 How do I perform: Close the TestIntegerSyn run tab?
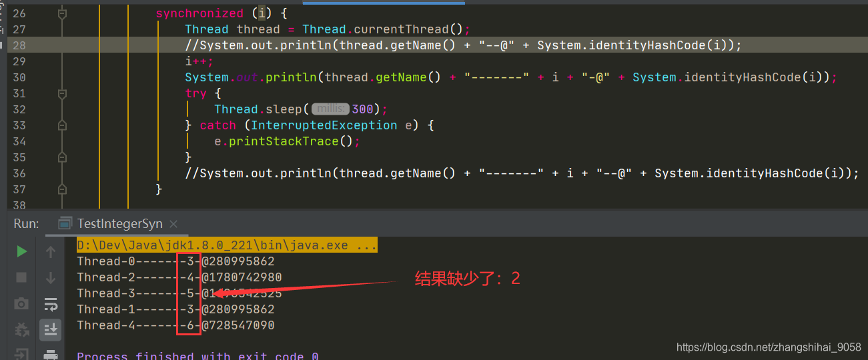(x=173, y=224)
